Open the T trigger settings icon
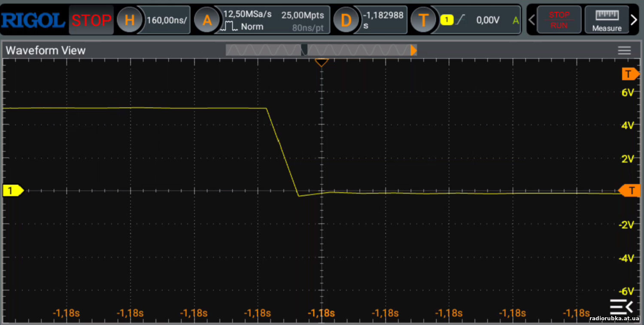This screenshot has width=644, height=325. 423,20
